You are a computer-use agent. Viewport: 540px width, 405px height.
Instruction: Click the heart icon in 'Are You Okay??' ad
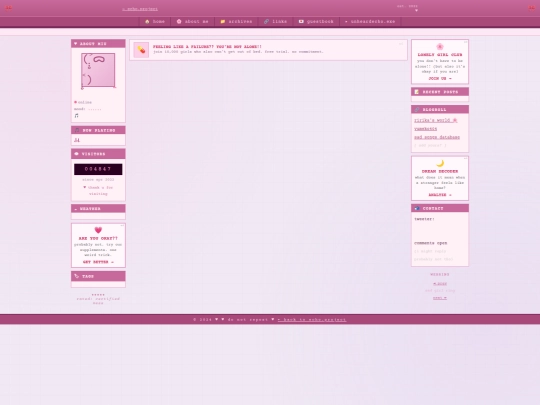tap(98, 230)
